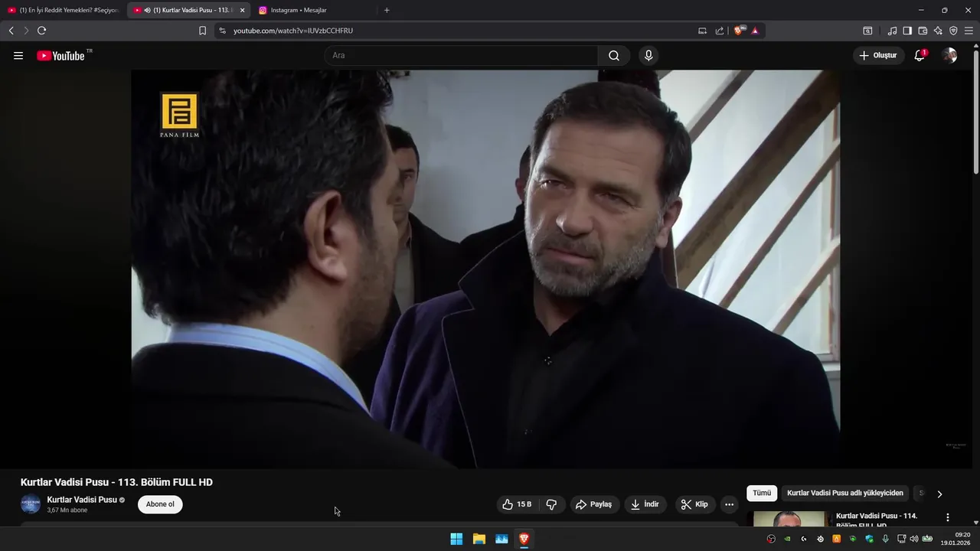Open Brave Rewards triangle icon
Viewport: 980px width, 551px height.
[755, 31]
